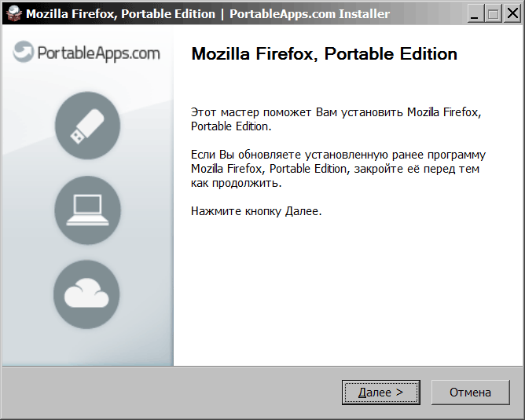Click the window title bar text
This screenshot has height=420, width=525.
pyautogui.click(x=120, y=14)
